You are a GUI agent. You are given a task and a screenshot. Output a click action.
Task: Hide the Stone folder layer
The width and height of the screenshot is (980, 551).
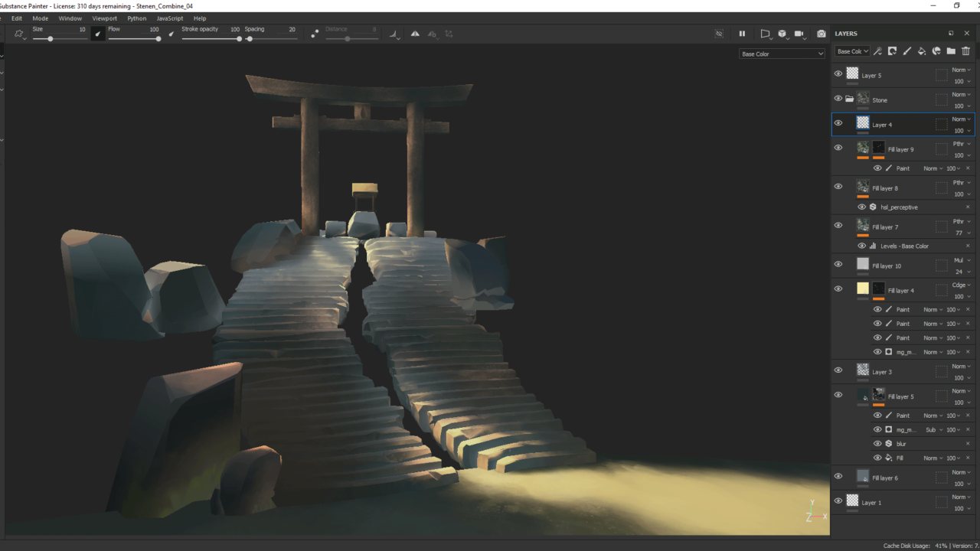[x=838, y=99]
